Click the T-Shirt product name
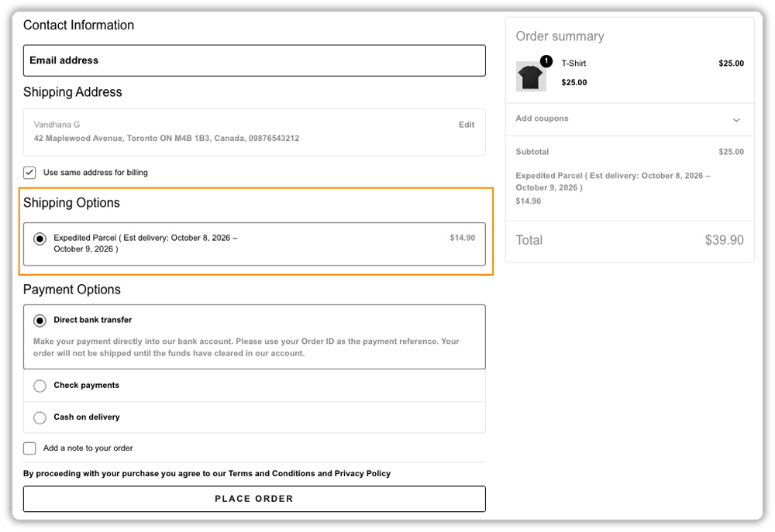This screenshot has height=532, width=775. (x=573, y=63)
